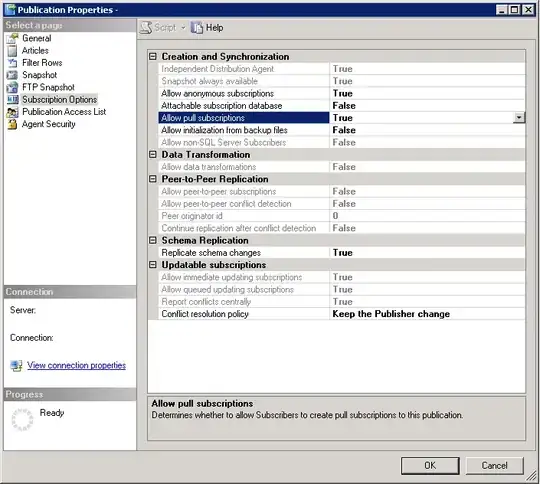
Task: Minimize the Publication Properties window
Action: pos(502,10)
